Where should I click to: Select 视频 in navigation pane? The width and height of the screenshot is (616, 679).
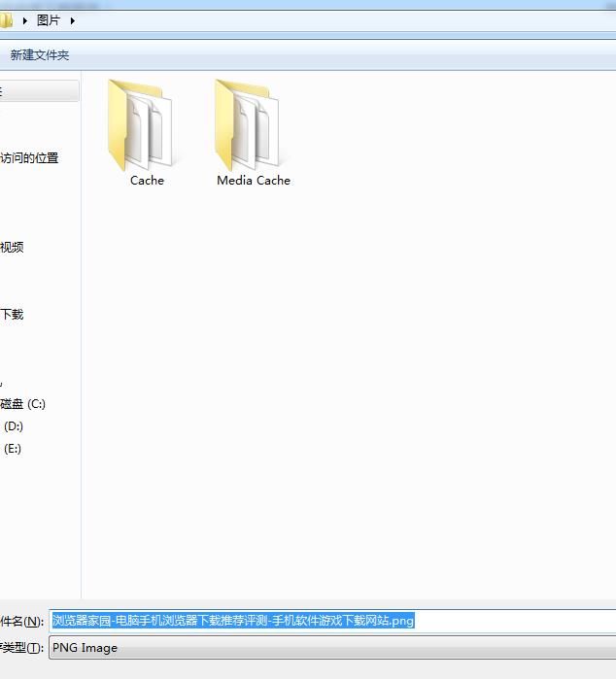click(12, 248)
